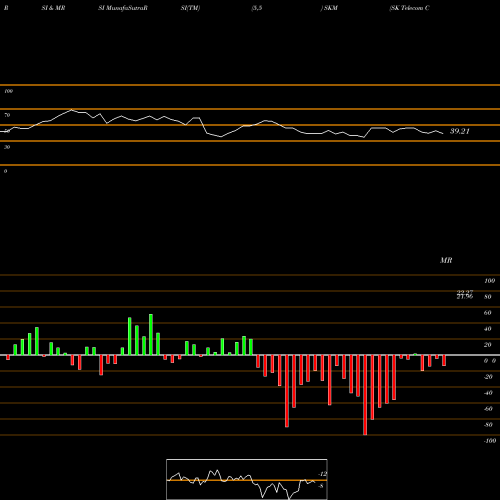Click the ') SKM' ticker text
This screenshot has height=500, width=500.
(x=329, y=8)
